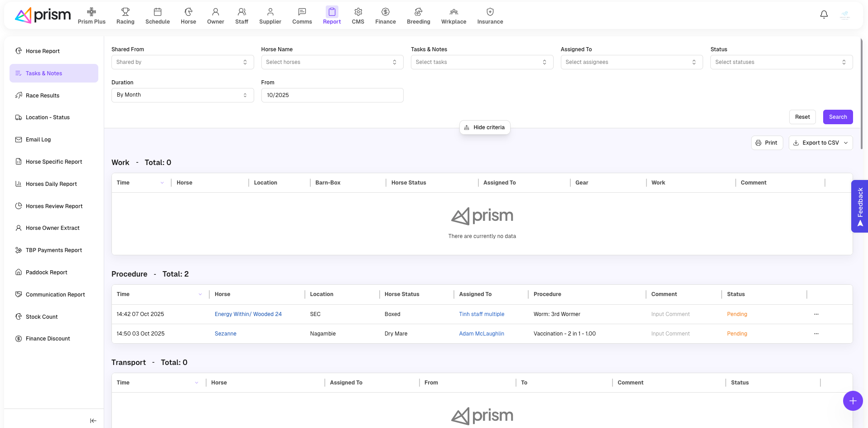This screenshot has height=428, width=868.
Task: Expand the Export to CSV dropdown
Action: pos(845,143)
